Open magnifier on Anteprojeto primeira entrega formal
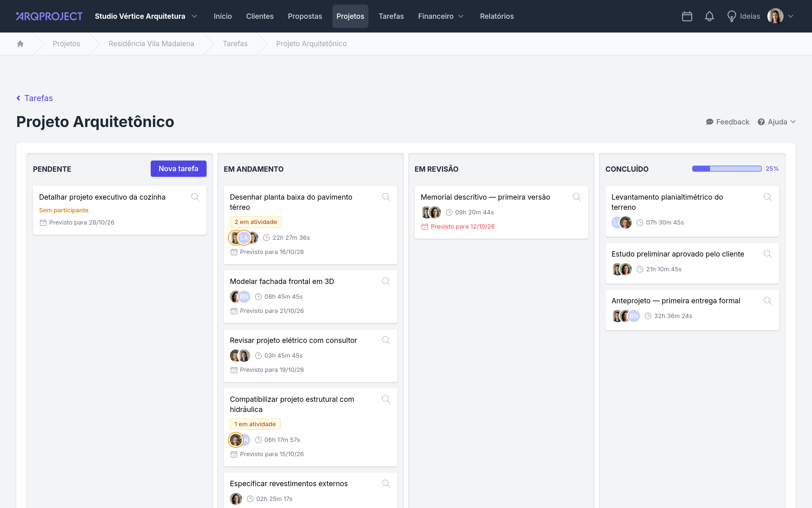This screenshot has width=812, height=508. (768, 301)
